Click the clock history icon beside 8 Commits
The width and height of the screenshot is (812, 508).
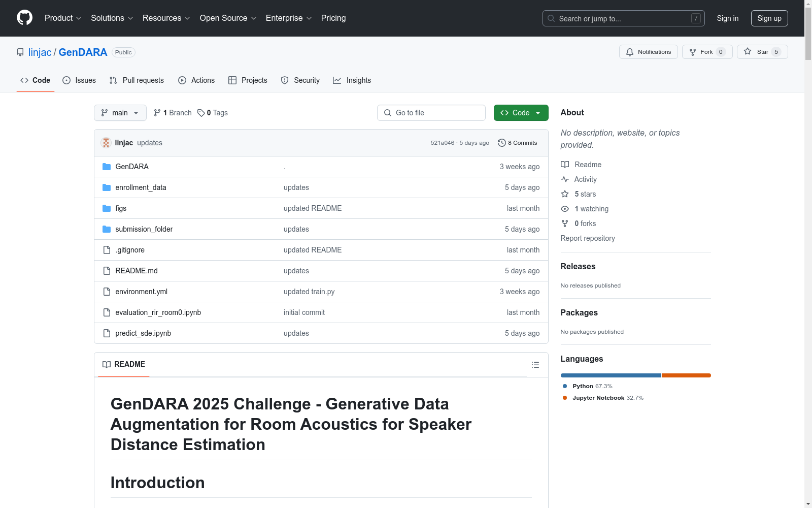click(502, 143)
